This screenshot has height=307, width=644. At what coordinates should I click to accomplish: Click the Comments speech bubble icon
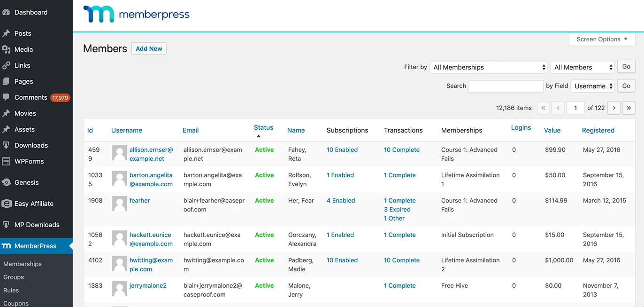(6, 97)
